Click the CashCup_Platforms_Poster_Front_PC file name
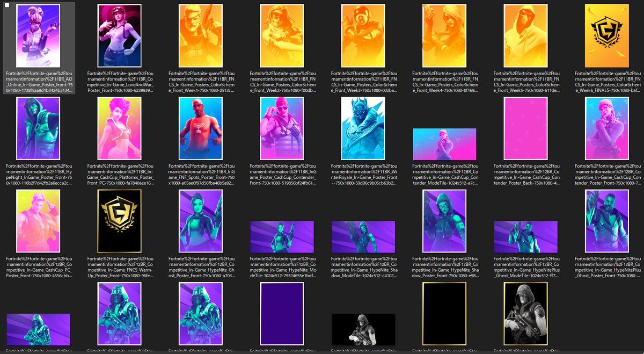Image resolution: width=644 pixels, height=354 pixels. [x=120, y=176]
